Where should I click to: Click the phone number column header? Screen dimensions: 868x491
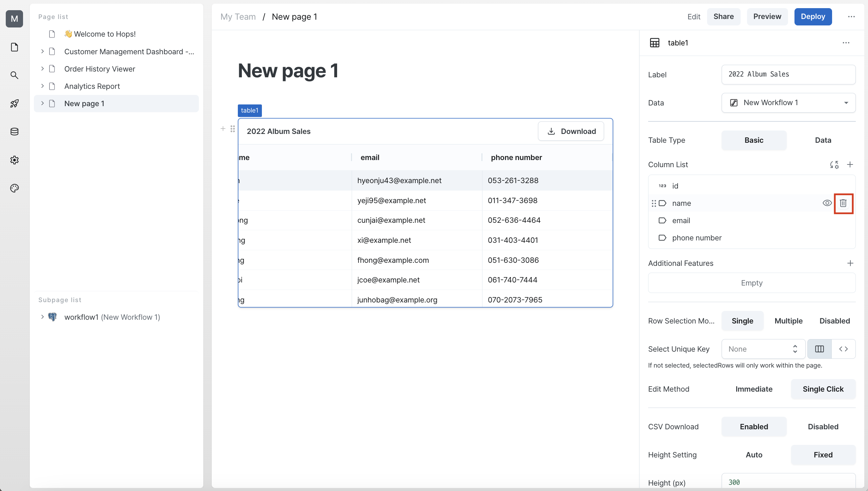(x=547, y=157)
